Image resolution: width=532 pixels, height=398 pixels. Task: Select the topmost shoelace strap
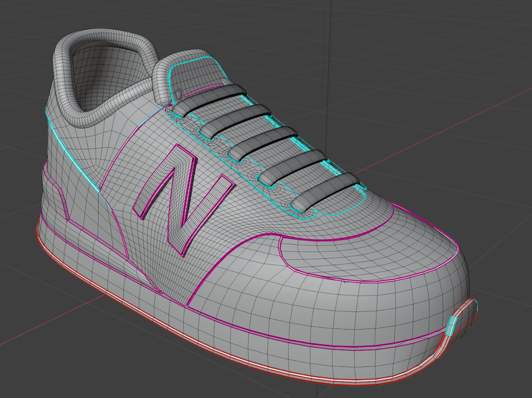(212, 96)
